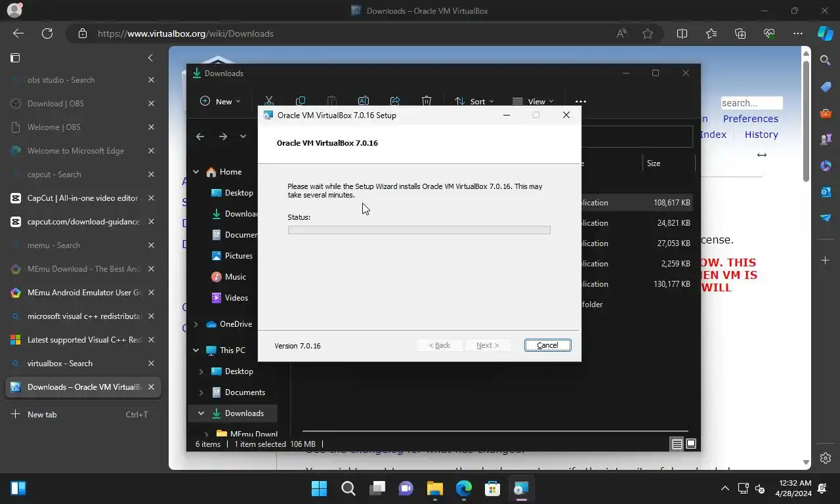This screenshot has width=840, height=504.
Task: Switch to large icons view layout icon
Action: [690, 444]
